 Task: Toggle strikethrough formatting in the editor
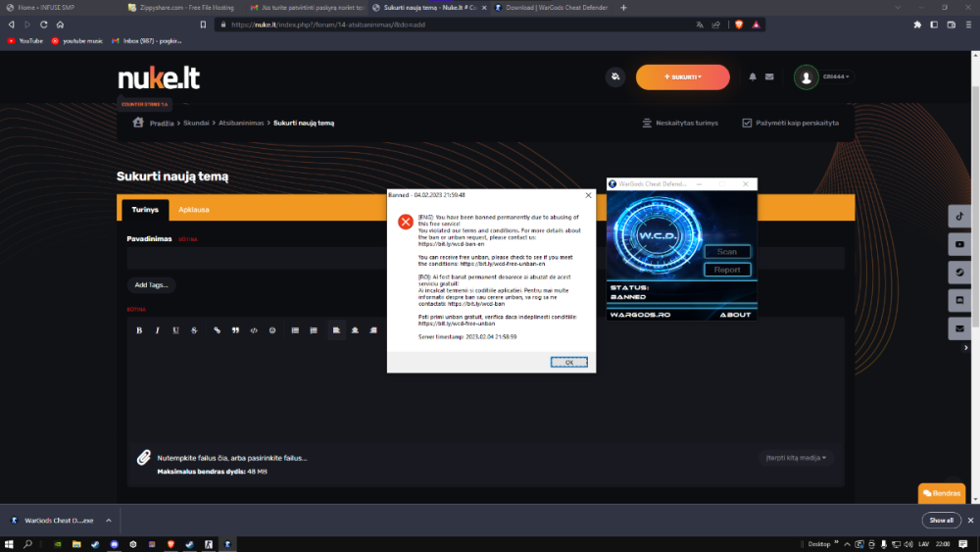(x=194, y=330)
